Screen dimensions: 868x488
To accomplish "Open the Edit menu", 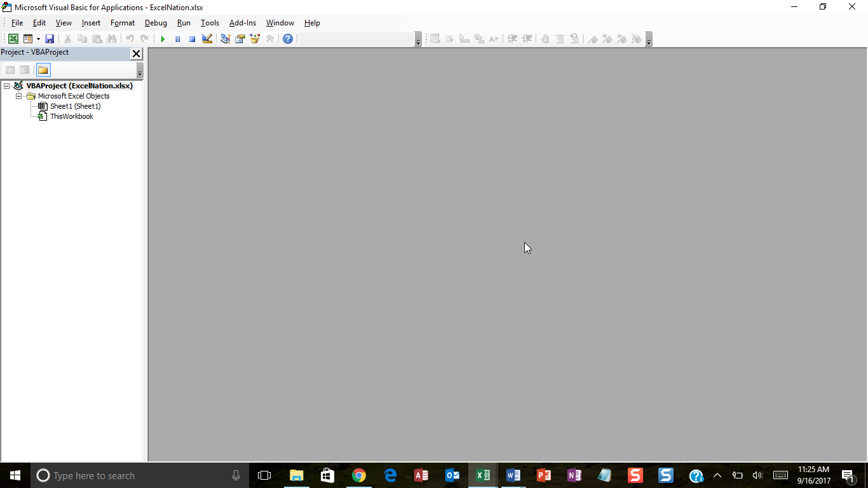I will (x=39, y=23).
